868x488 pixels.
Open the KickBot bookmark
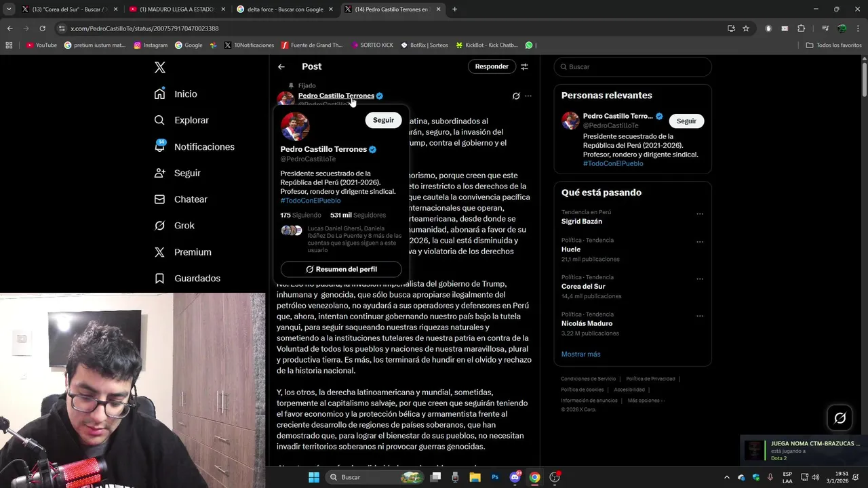(x=487, y=45)
